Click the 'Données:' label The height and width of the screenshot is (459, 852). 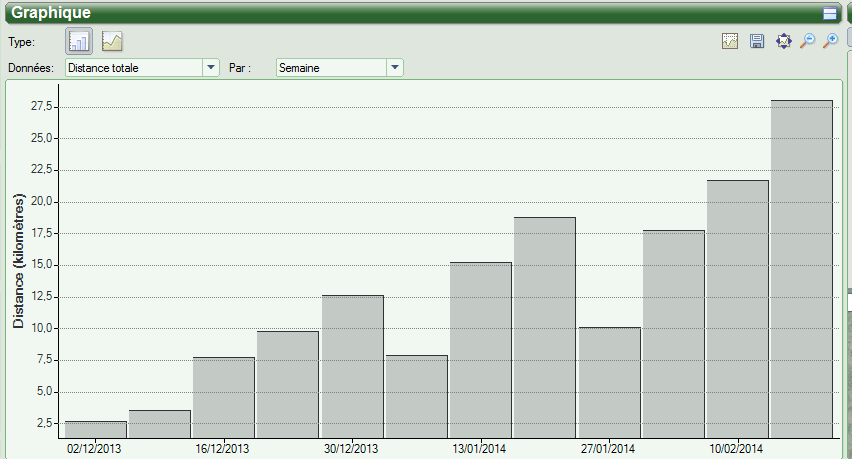click(x=31, y=68)
